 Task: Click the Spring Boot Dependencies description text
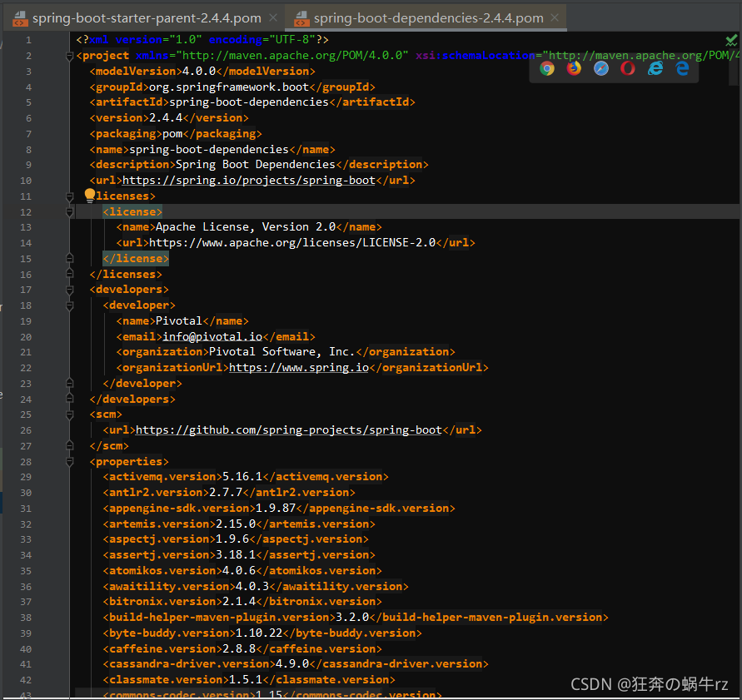[x=256, y=165]
